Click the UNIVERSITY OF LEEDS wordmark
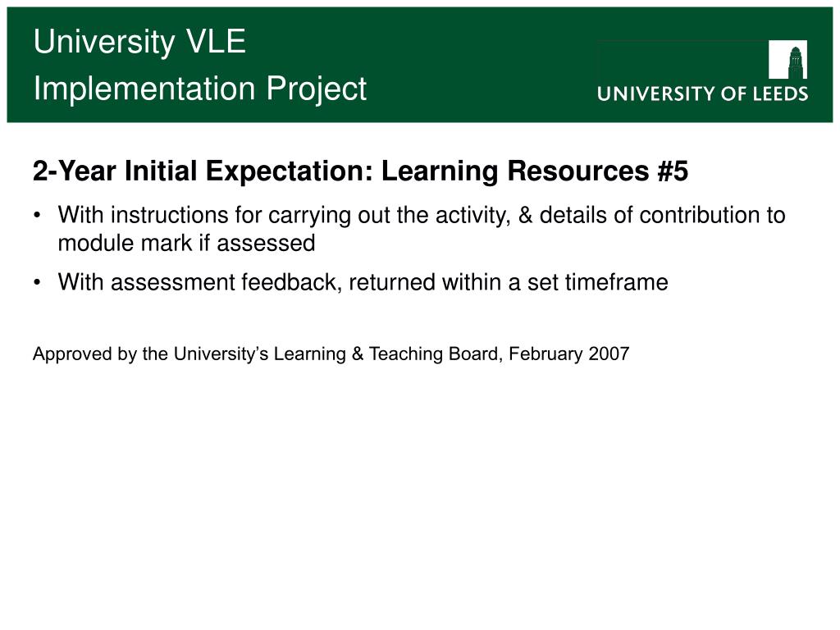 coord(702,94)
